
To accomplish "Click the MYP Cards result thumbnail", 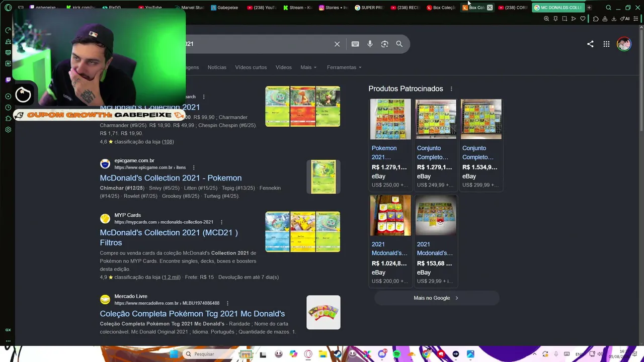I will [302, 232].
